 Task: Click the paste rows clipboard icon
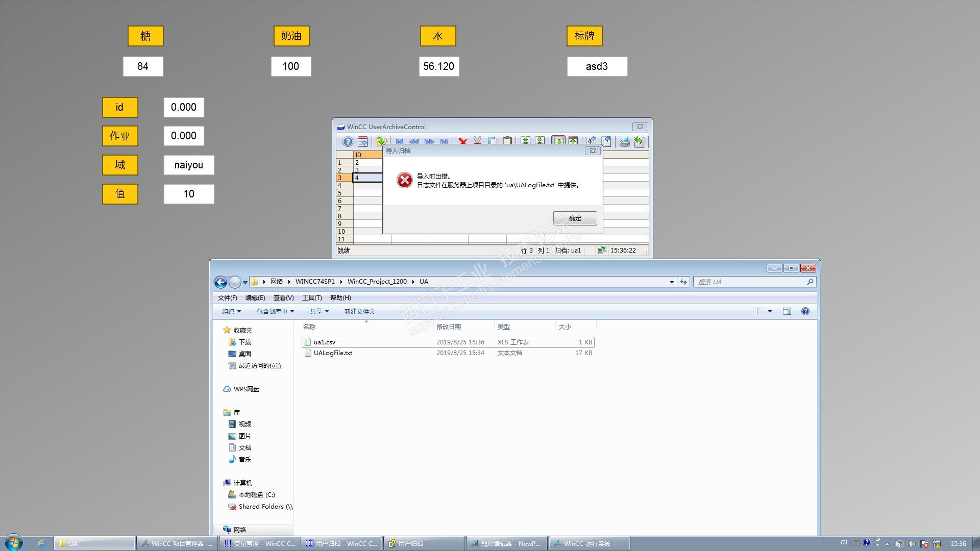(x=507, y=141)
